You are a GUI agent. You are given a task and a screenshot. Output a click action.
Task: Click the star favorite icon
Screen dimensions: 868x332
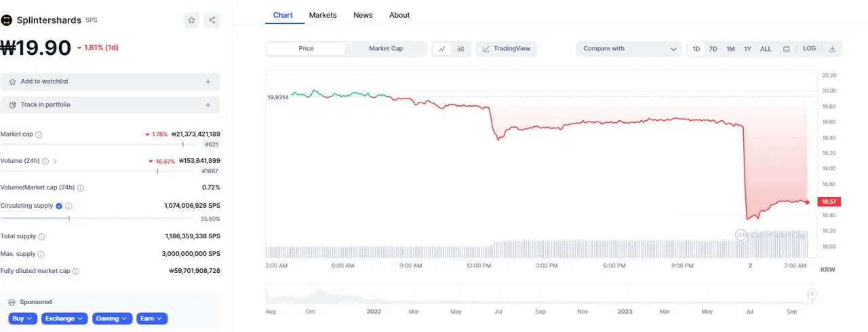coord(191,20)
